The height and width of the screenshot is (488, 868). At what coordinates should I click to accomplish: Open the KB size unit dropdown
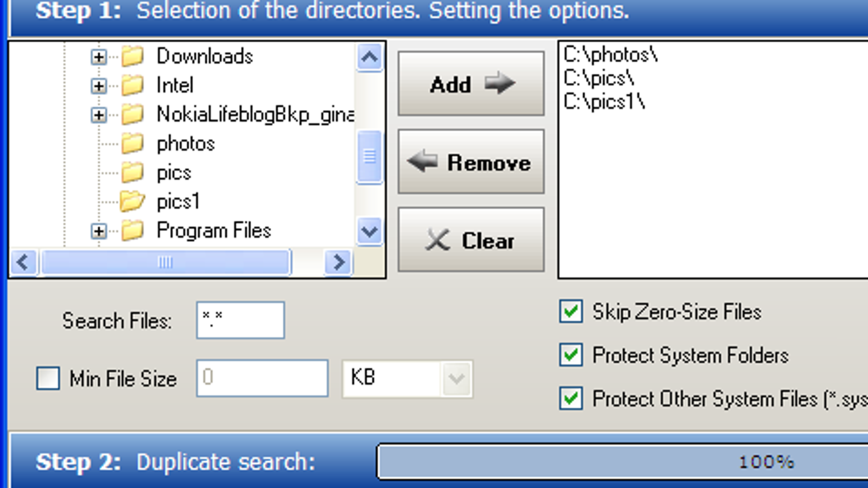456,378
